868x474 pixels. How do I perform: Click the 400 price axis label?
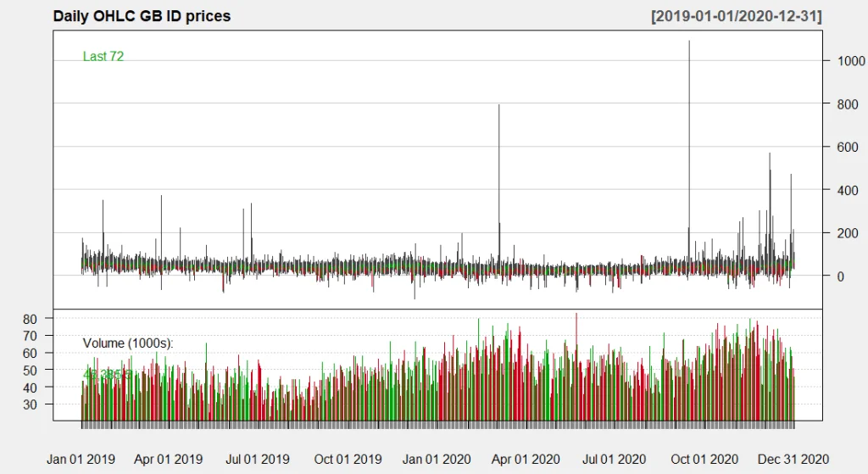coord(847,190)
